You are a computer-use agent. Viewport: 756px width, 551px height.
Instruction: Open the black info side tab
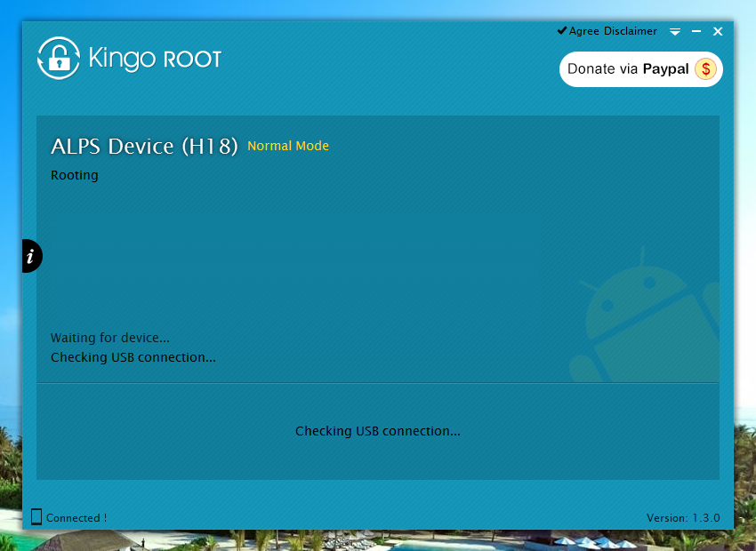coord(32,256)
